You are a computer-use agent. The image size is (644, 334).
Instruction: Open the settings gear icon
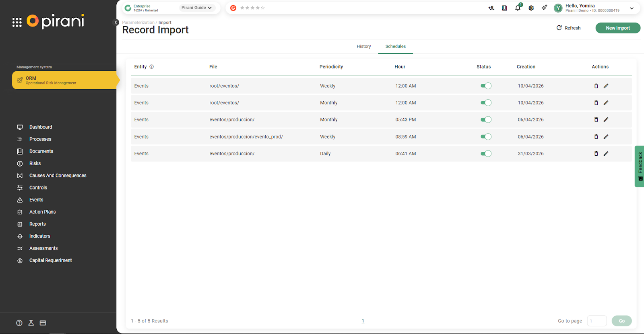(x=531, y=8)
